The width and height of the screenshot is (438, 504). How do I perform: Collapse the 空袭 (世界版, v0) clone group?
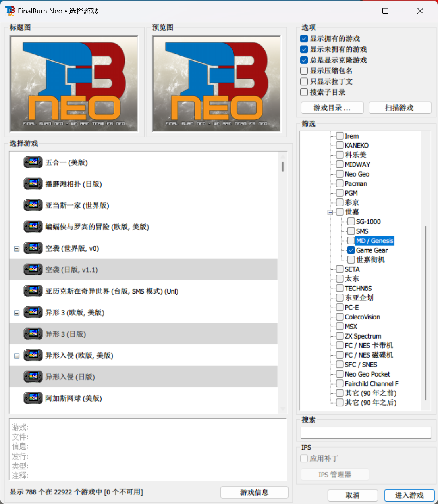coord(17,249)
